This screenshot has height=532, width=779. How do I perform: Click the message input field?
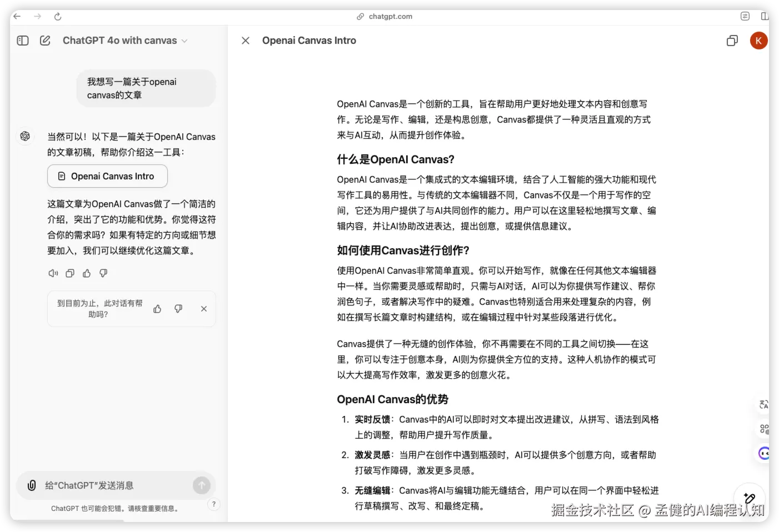coord(115,485)
